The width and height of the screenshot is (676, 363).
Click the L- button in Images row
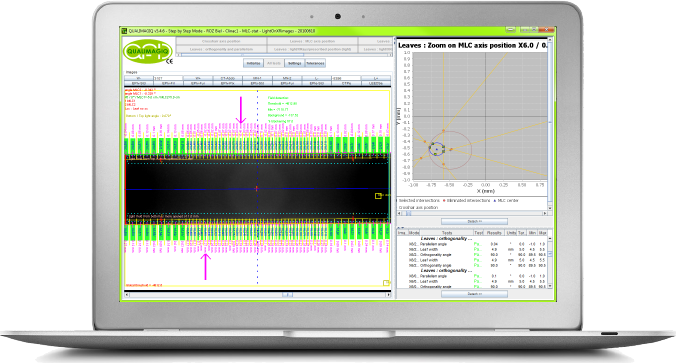point(317,78)
